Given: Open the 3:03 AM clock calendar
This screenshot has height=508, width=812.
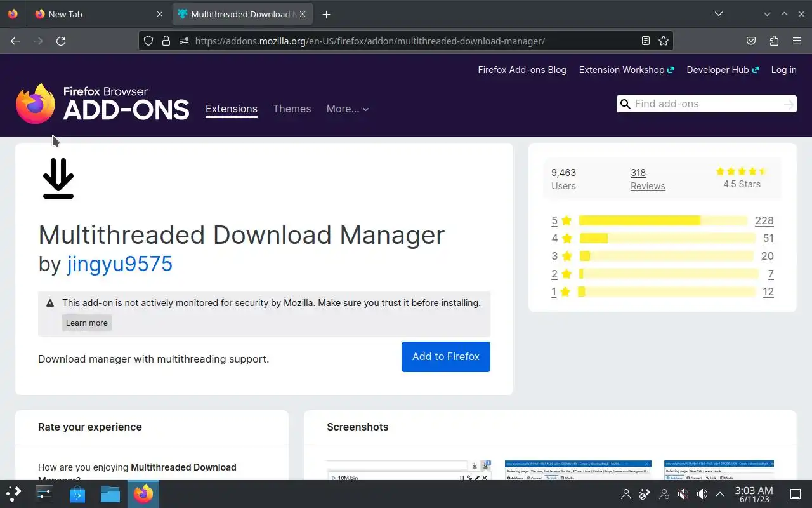Looking at the screenshot, I should (754, 494).
